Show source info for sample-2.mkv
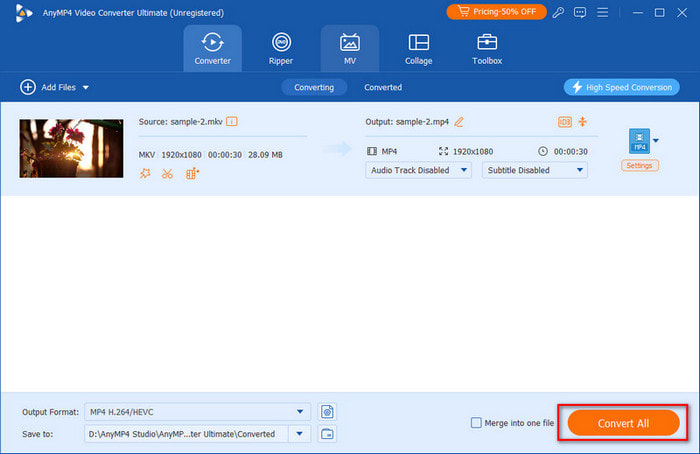This screenshot has width=700, height=454. point(232,121)
